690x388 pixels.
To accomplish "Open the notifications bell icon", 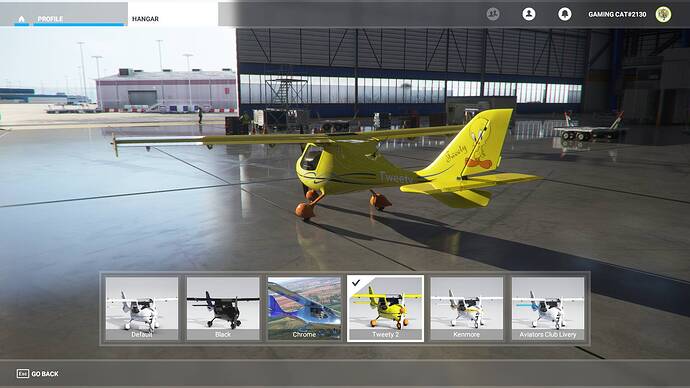I will [x=565, y=14].
